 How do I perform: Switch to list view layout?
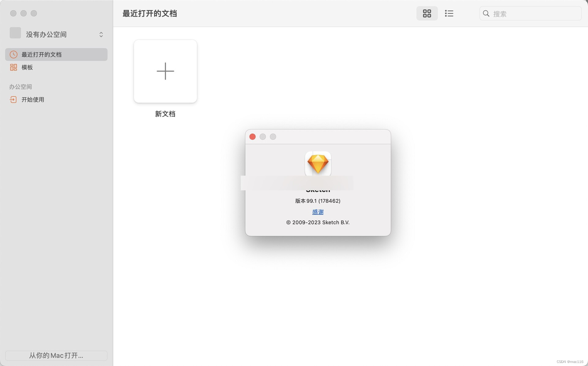[x=449, y=13]
